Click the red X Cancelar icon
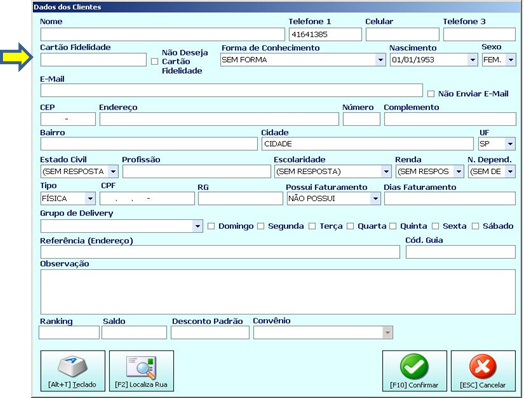The width and height of the screenshot is (524, 398). click(483, 367)
